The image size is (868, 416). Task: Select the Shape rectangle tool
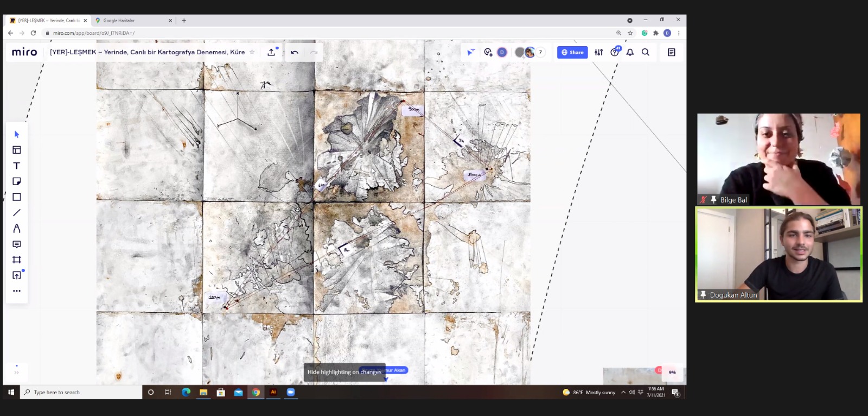pyautogui.click(x=17, y=197)
